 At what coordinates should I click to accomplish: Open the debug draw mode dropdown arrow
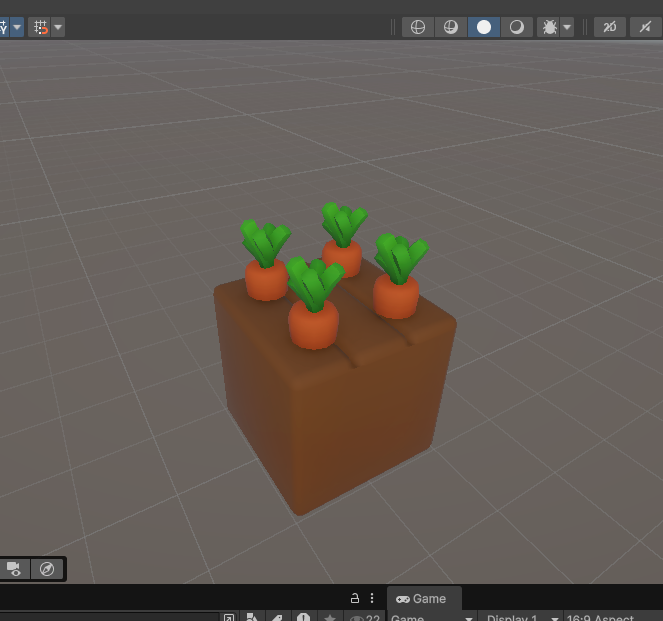[568, 27]
